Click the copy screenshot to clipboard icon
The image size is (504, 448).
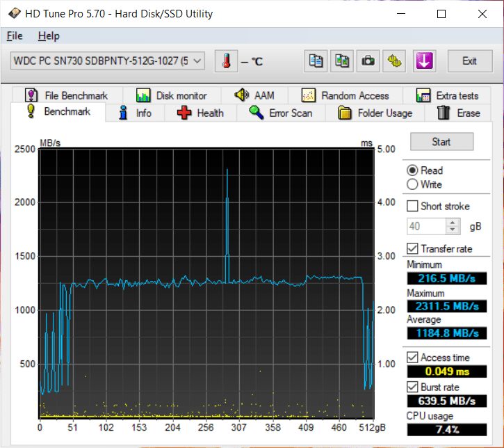341,61
